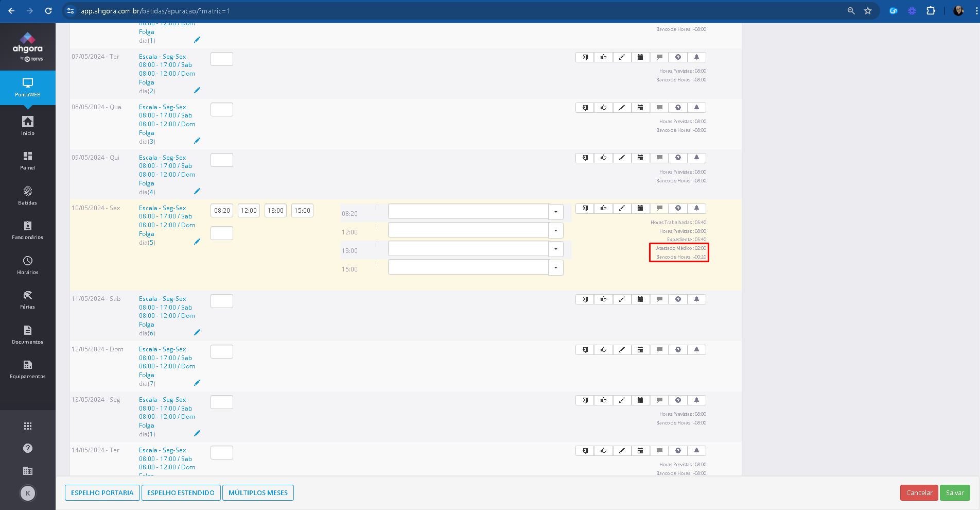
Task: Click MÚLTIPLOS MESES button
Action: (x=258, y=492)
